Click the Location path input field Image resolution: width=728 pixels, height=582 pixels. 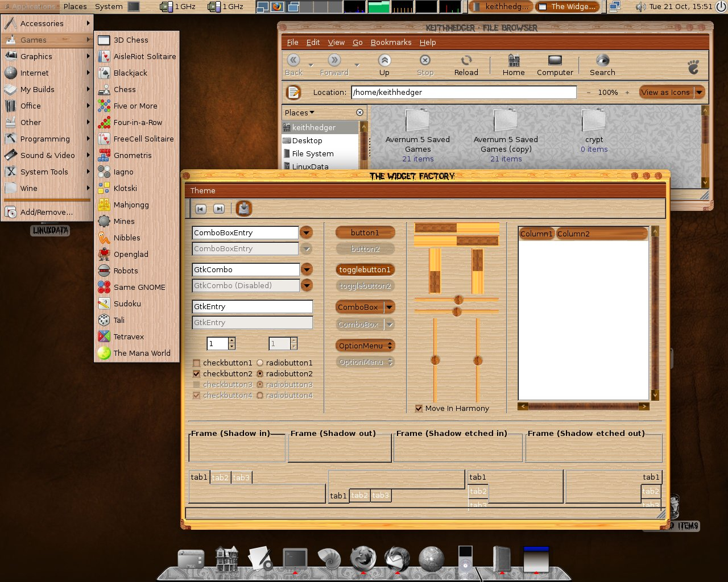(464, 92)
